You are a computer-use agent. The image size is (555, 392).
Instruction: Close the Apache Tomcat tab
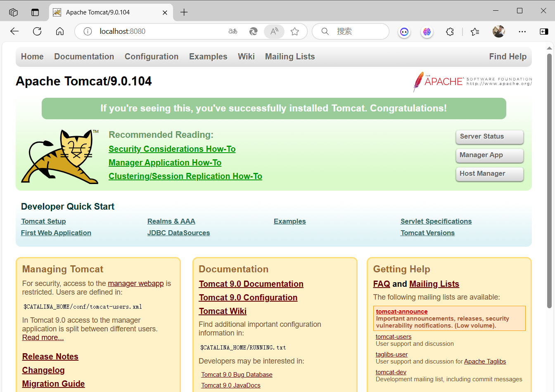(x=165, y=12)
